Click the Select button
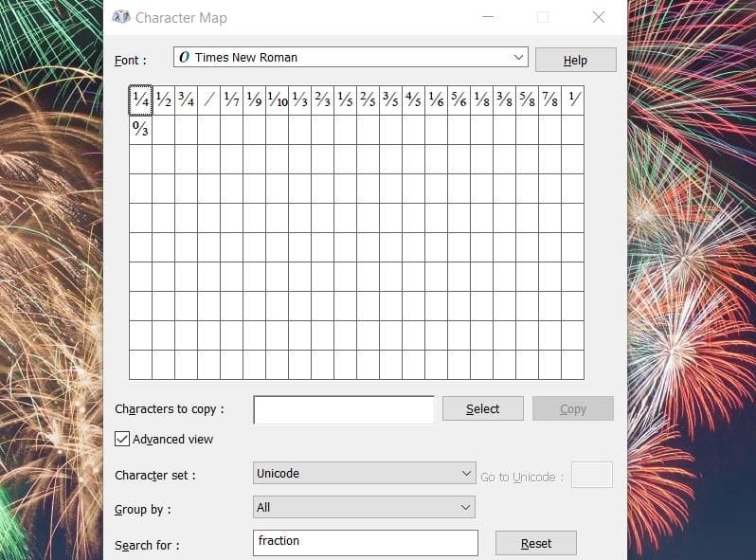Screen dimensions: 756x560 pos(482,408)
